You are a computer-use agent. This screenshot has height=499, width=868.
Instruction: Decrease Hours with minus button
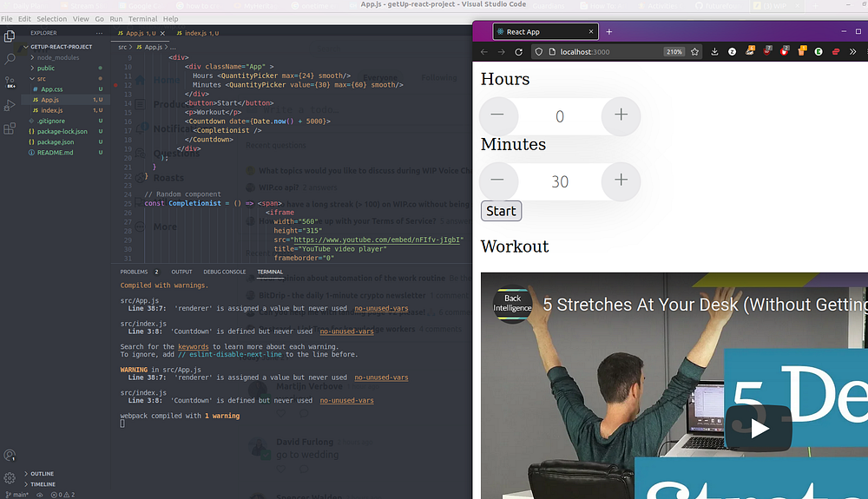[x=497, y=115]
